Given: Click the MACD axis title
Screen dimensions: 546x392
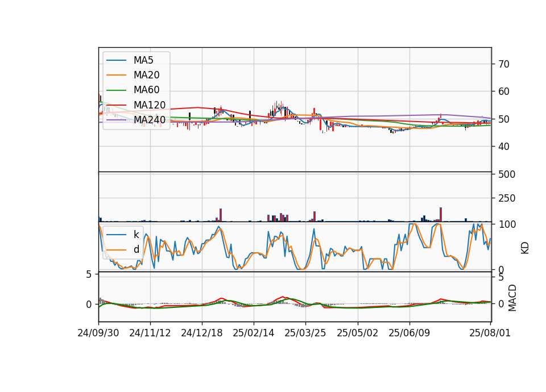Looking at the screenshot, I should 512,298.
